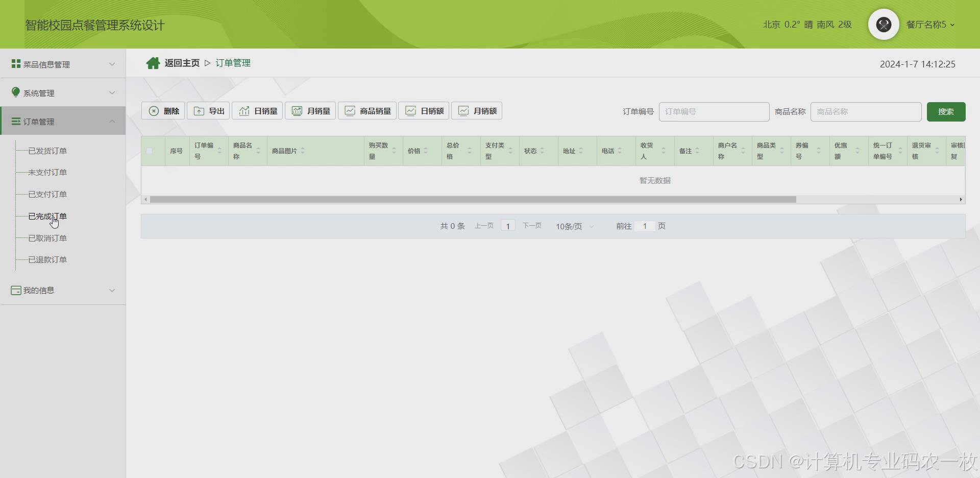This screenshot has height=478, width=980.
Task: View the product sales (商品销量) statistics
Action: [x=367, y=111]
